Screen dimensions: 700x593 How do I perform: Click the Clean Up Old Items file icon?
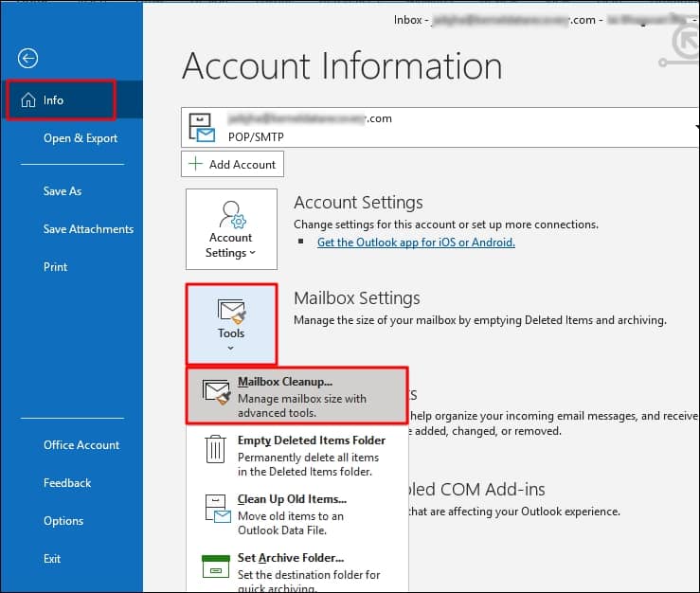point(218,508)
